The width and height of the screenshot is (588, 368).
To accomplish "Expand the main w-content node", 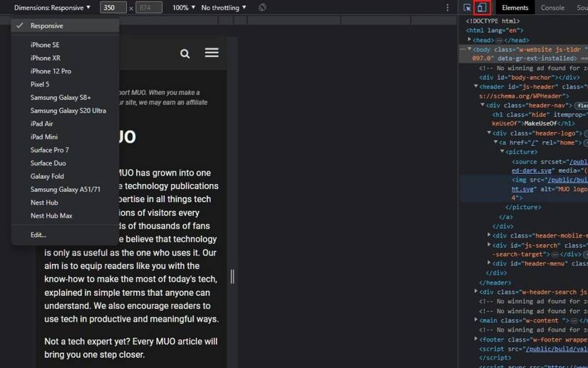I will [476, 320].
